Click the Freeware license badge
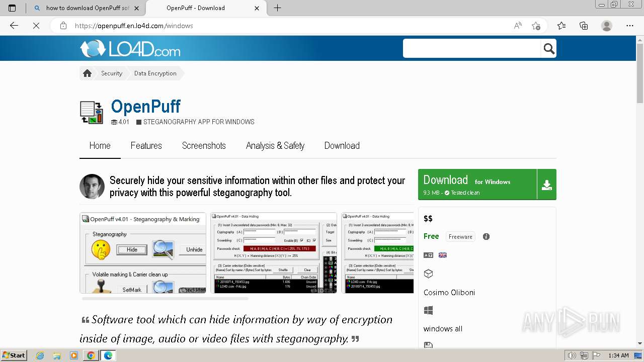The height and width of the screenshot is (362, 644). pos(460,236)
